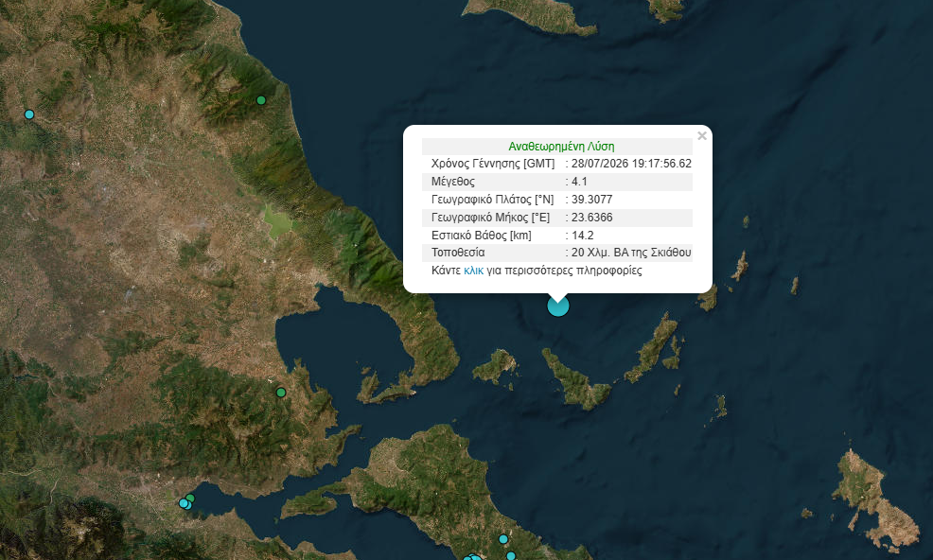The image size is (933, 560).
Task: Click the 'Τοποθεσία' label
Action: click(458, 253)
